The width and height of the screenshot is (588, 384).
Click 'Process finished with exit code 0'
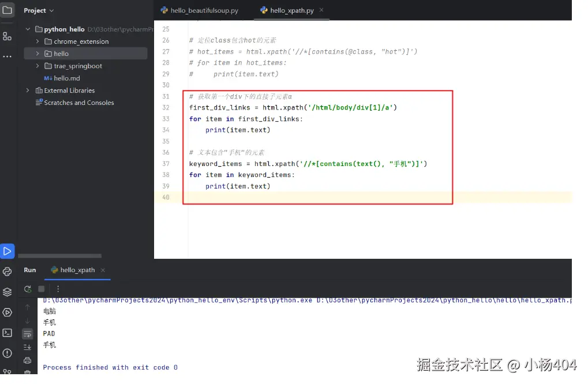(x=110, y=367)
